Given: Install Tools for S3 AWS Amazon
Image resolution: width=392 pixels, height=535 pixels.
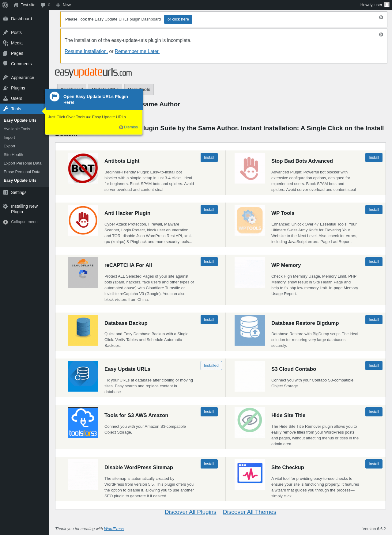Looking at the screenshot, I should click(x=209, y=412).
